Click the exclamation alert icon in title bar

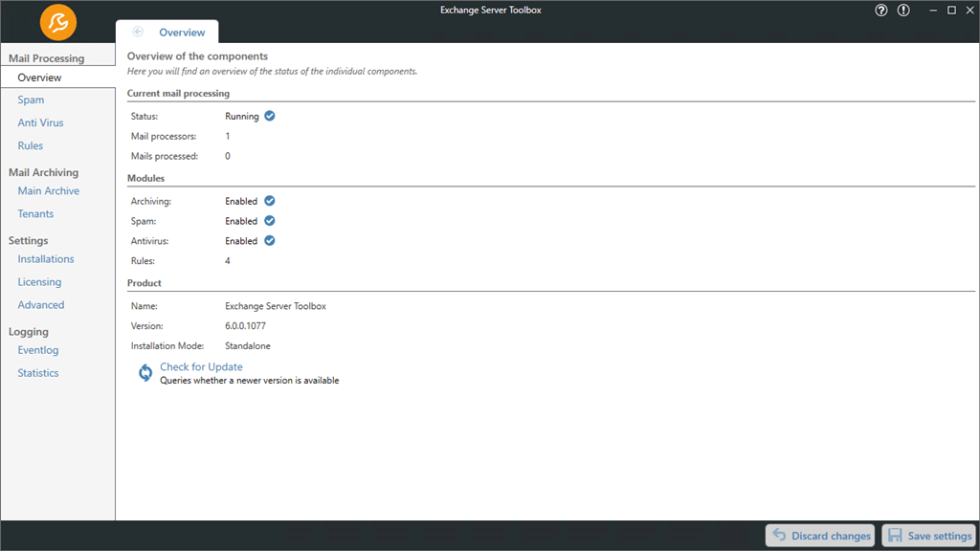click(904, 11)
